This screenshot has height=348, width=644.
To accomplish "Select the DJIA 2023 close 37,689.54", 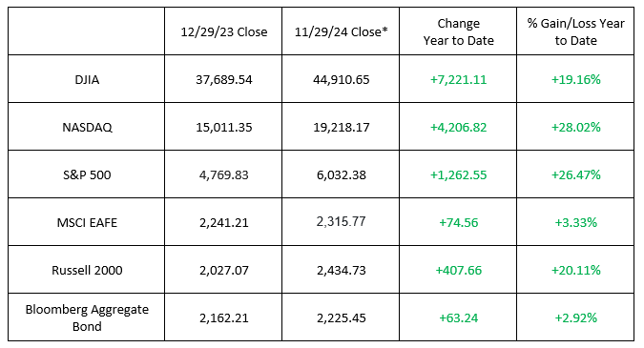I will pos(224,79).
